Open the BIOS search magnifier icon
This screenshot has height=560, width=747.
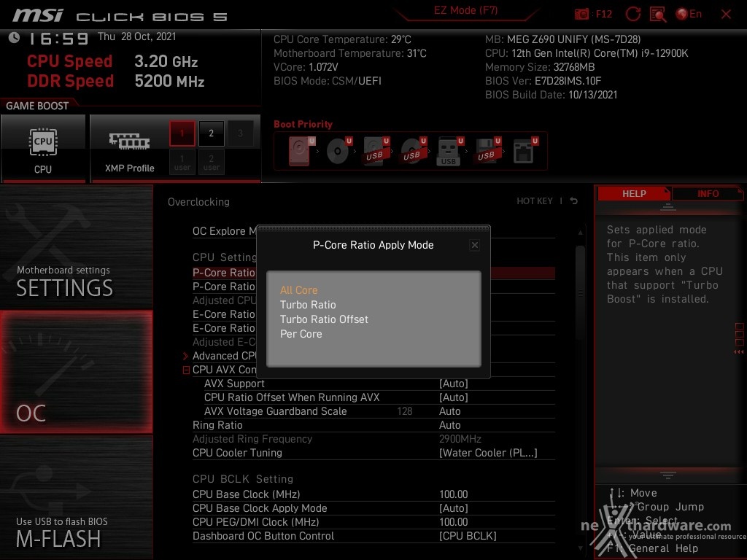[658, 15]
